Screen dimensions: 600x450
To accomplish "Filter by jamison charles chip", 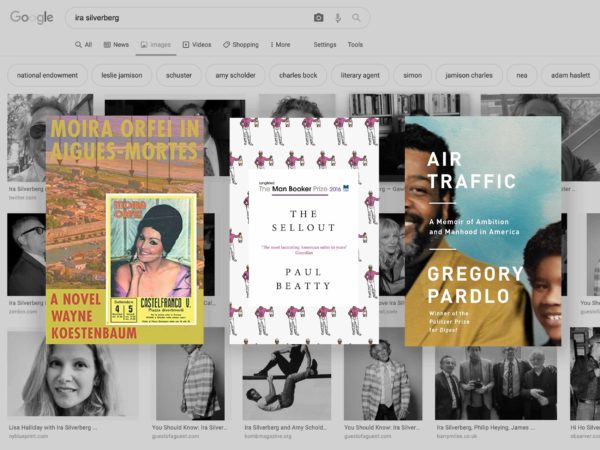I will click(x=469, y=75).
